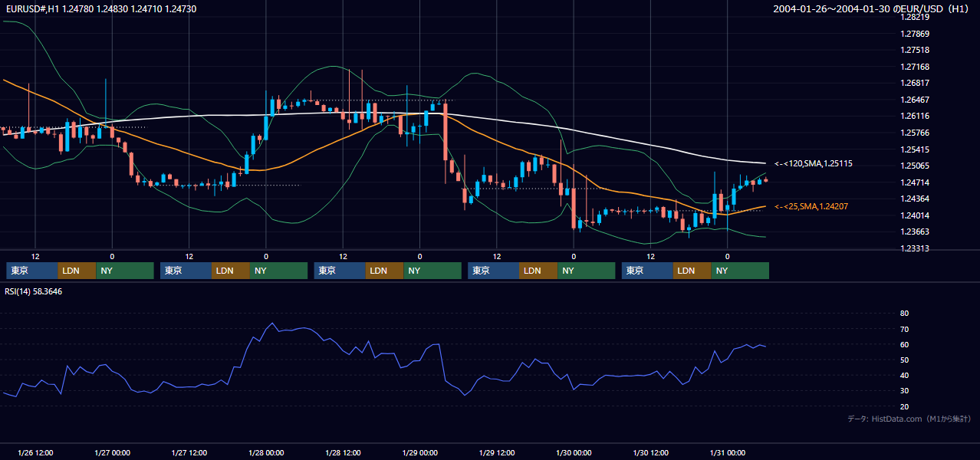Click the 1.27518 price axis label
This screenshot has width=980, height=460.
(916, 50)
